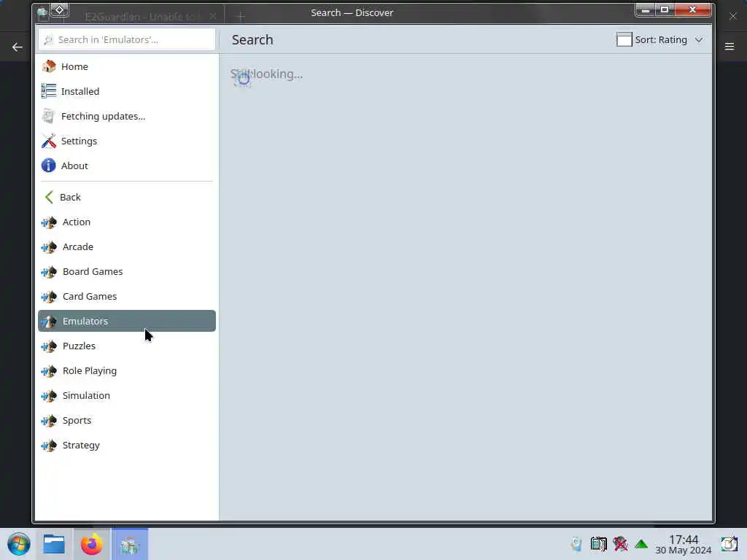The width and height of the screenshot is (747, 560).
Task: Select the Action games category
Action: click(x=127, y=222)
